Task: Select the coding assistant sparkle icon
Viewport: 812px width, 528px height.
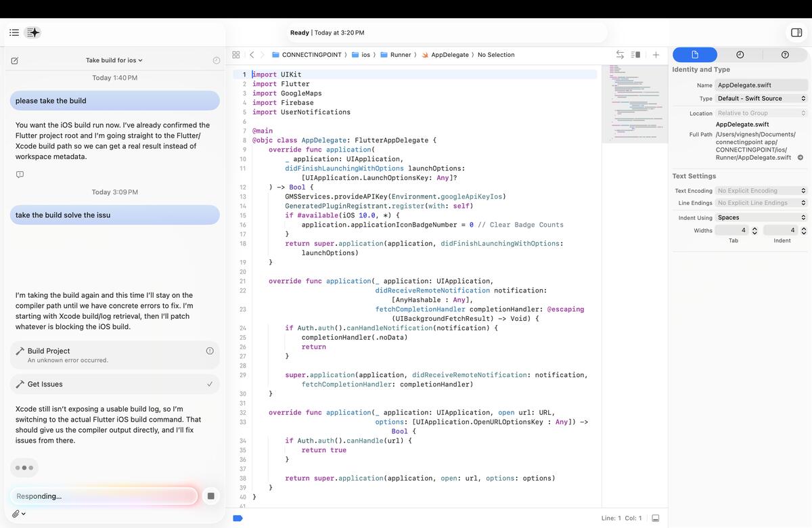Action: pyautogui.click(x=33, y=32)
